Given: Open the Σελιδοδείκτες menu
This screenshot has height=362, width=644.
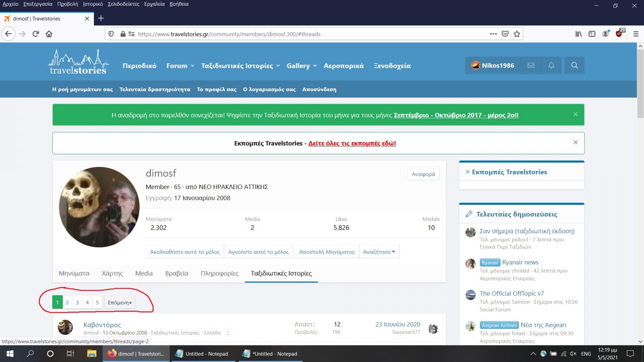Looking at the screenshot, I should (124, 4).
